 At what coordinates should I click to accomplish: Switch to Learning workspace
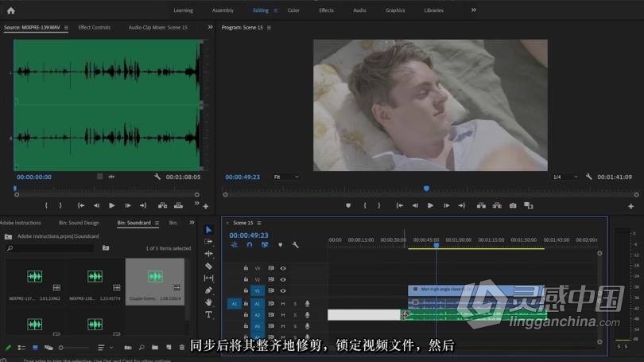click(183, 10)
